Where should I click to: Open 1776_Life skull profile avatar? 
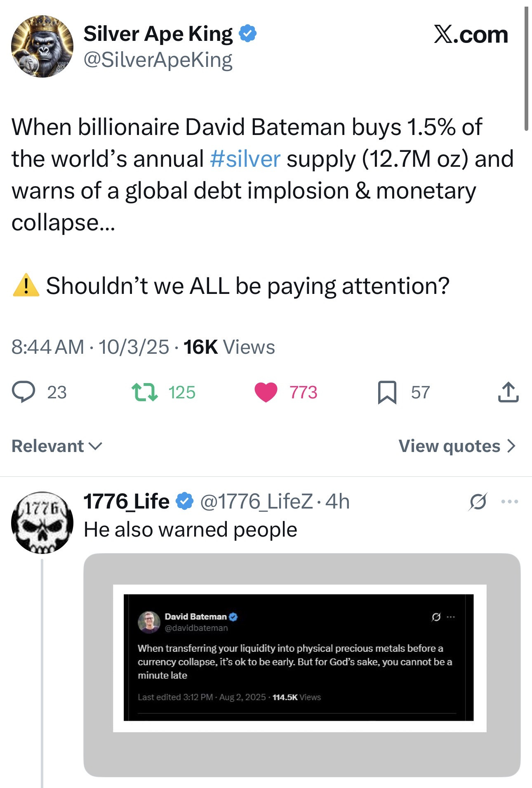[x=42, y=522]
